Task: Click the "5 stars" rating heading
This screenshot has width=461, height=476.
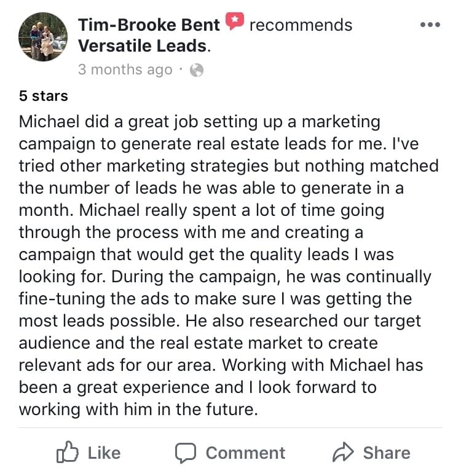Action: [44, 96]
